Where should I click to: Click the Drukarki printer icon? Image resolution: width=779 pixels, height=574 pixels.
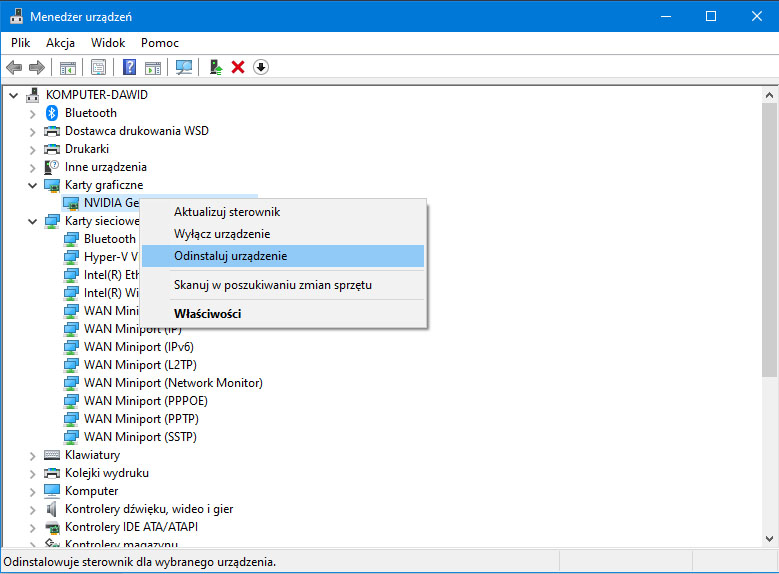coord(52,149)
